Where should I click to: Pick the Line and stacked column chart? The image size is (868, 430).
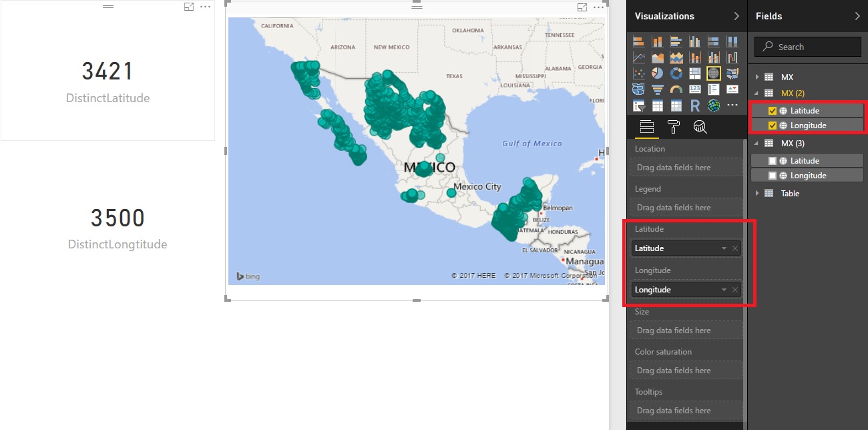[x=694, y=57]
